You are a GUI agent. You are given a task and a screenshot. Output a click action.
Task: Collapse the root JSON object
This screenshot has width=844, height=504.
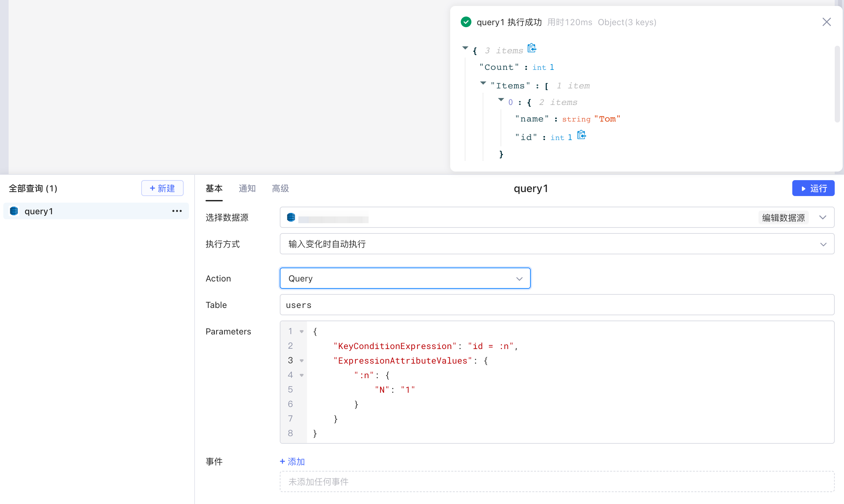(x=465, y=48)
